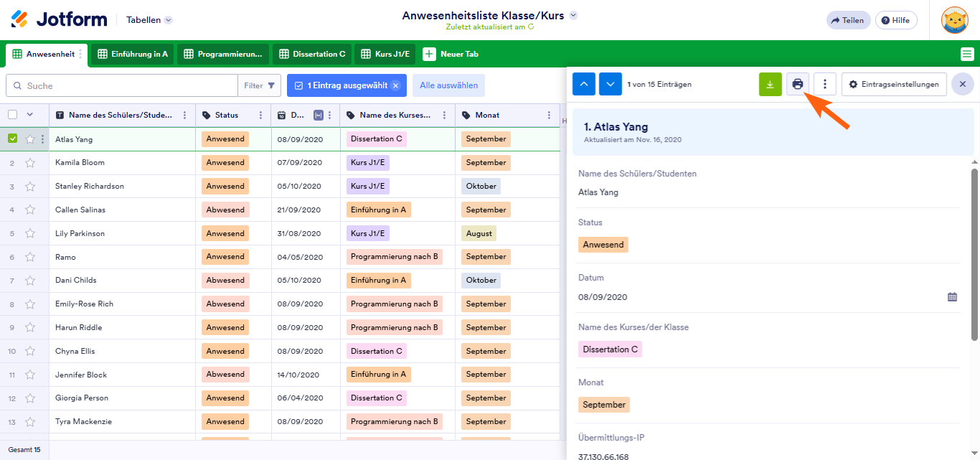This screenshot has width=980, height=460.
Task: Toggle the select-all header checkbox
Action: click(x=13, y=115)
